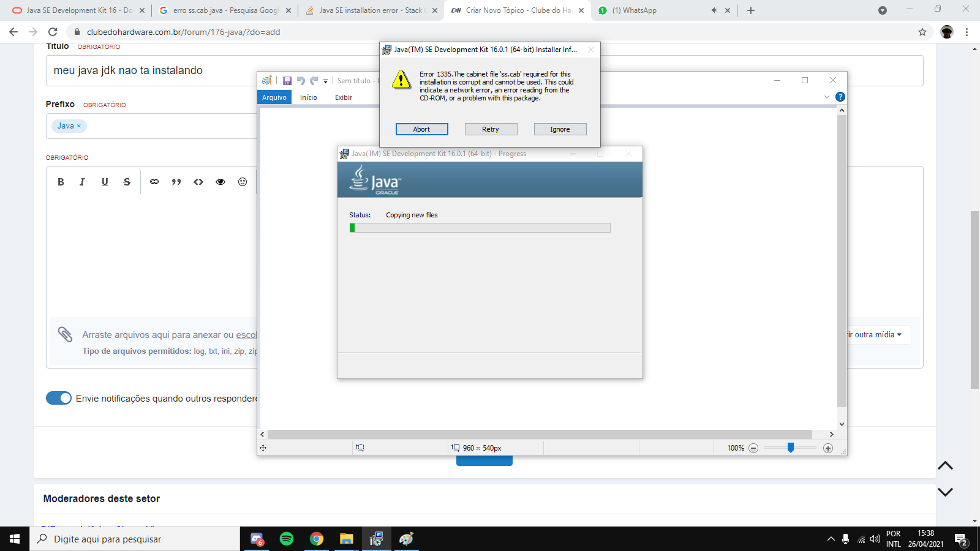The height and width of the screenshot is (551, 980).
Task: Insert a code block
Action: click(x=198, y=182)
